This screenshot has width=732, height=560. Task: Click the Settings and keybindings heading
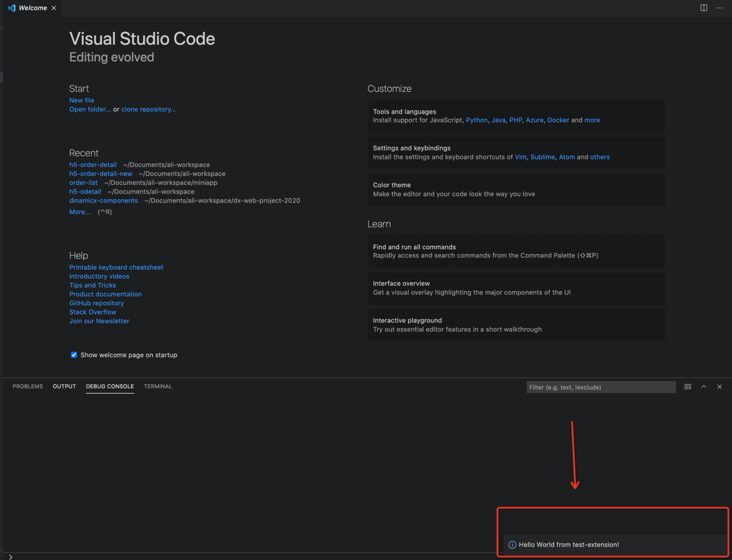(412, 148)
